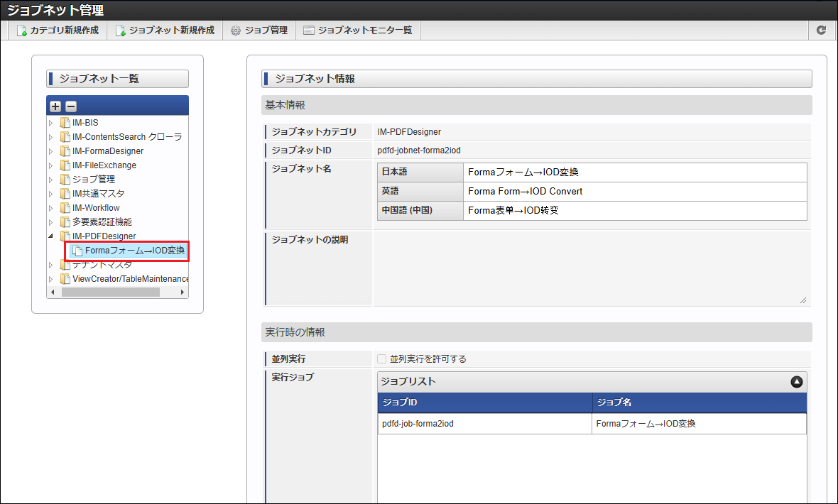Select the pdfd-job-forma2iod row in job list
Image resolution: width=838 pixels, height=504 pixels.
point(484,424)
